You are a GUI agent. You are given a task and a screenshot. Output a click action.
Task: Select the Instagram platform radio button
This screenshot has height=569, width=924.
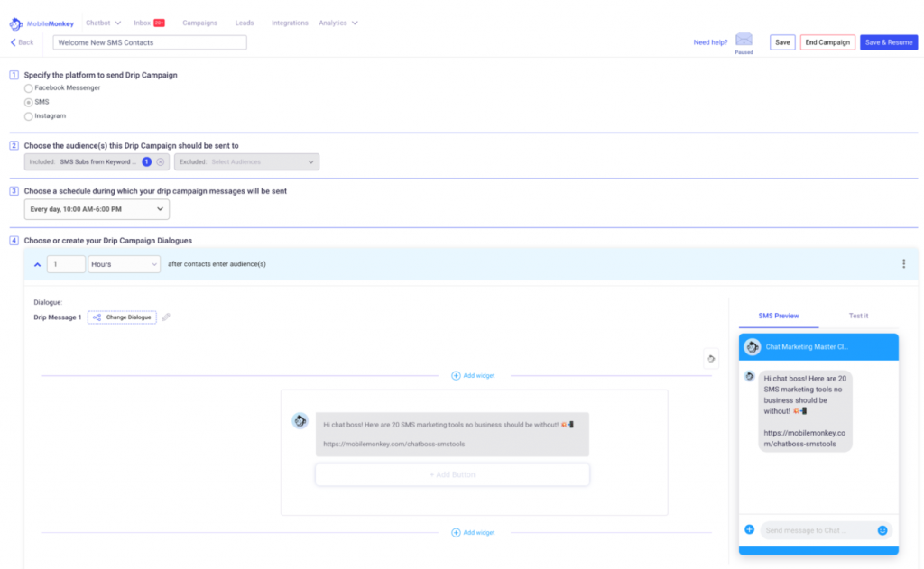(x=28, y=116)
